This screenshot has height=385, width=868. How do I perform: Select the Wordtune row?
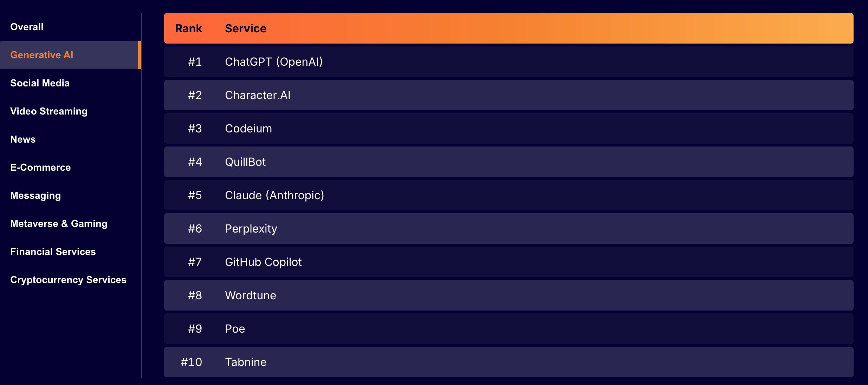250,295
